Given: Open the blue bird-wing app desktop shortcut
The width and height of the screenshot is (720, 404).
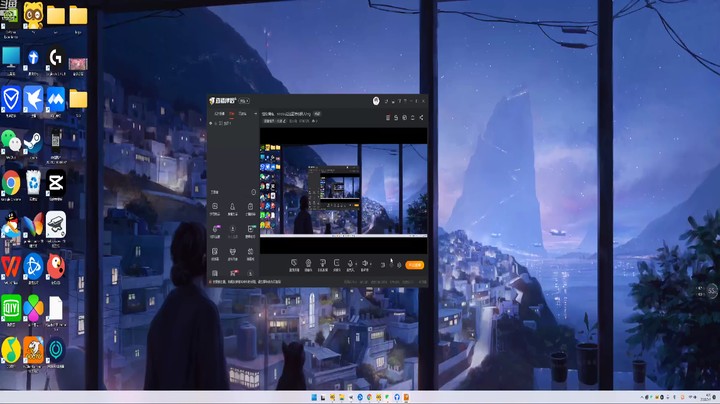Looking at the screenshot, I should (33, 99).
